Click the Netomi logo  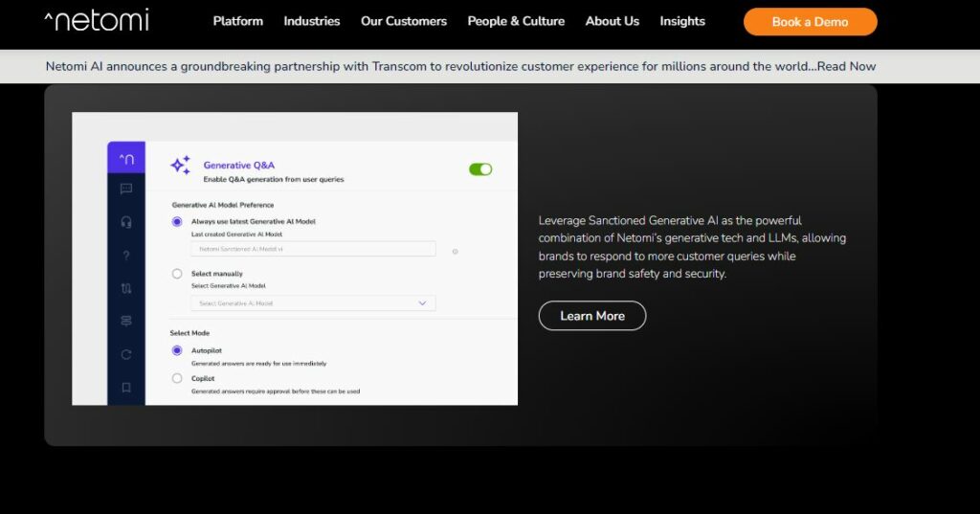(x=97, y=20)
